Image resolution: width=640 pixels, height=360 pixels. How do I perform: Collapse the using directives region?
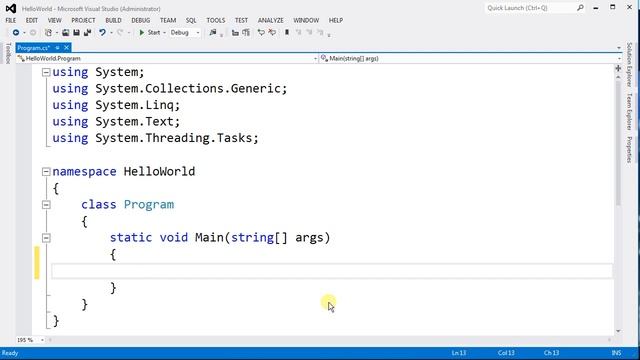coord(46,72)
